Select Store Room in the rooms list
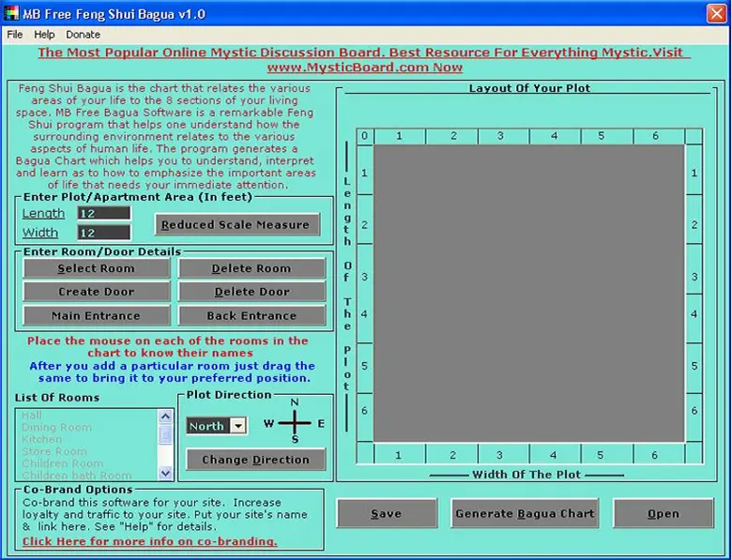 54,452
